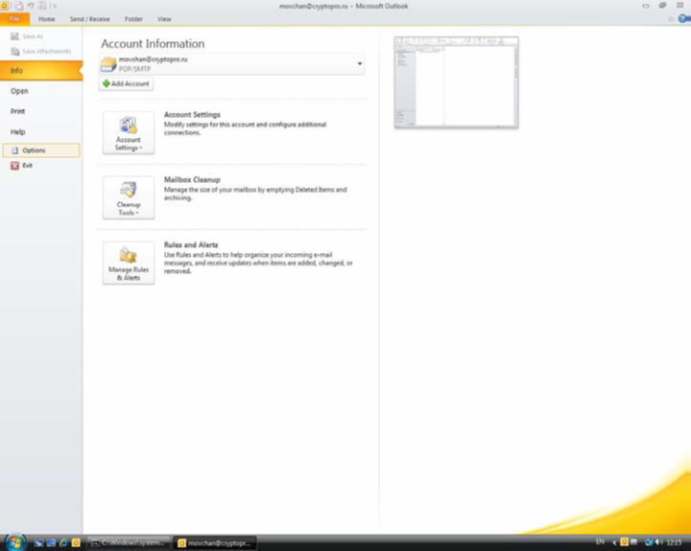
Task: Click the Outlook tray icon
Action: pyautogui.click(x=624, y=542)
